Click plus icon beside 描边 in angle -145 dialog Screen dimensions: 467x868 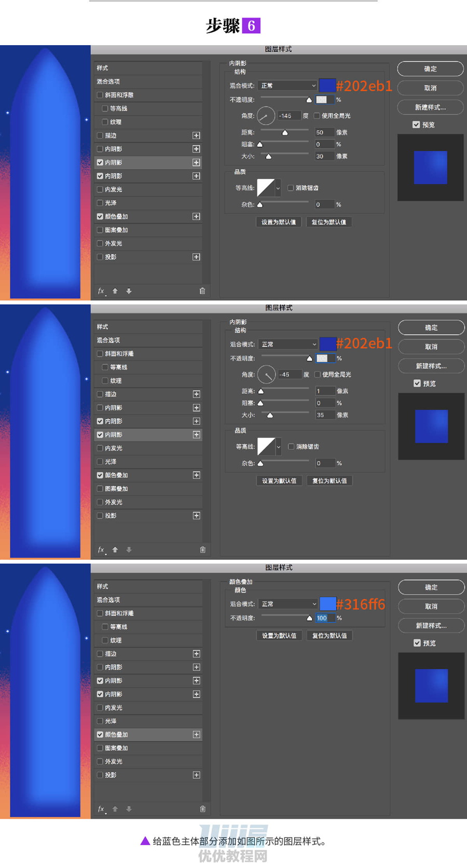point(196,135)
